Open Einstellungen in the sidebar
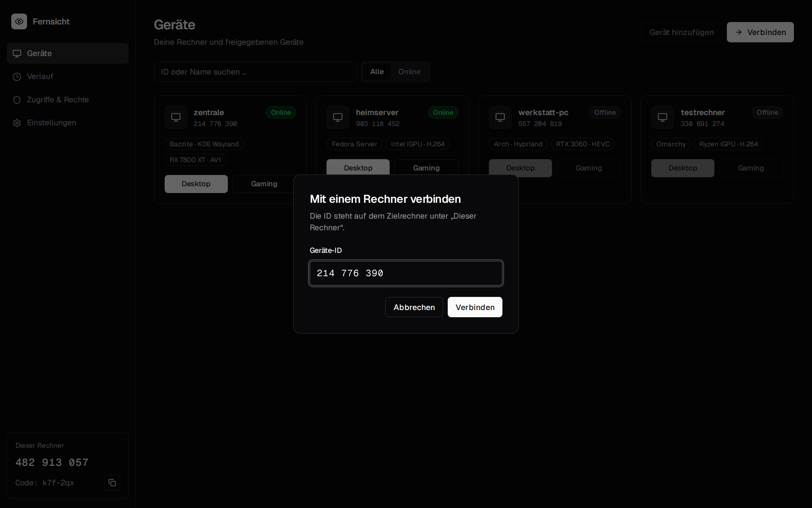 [68, 123]
